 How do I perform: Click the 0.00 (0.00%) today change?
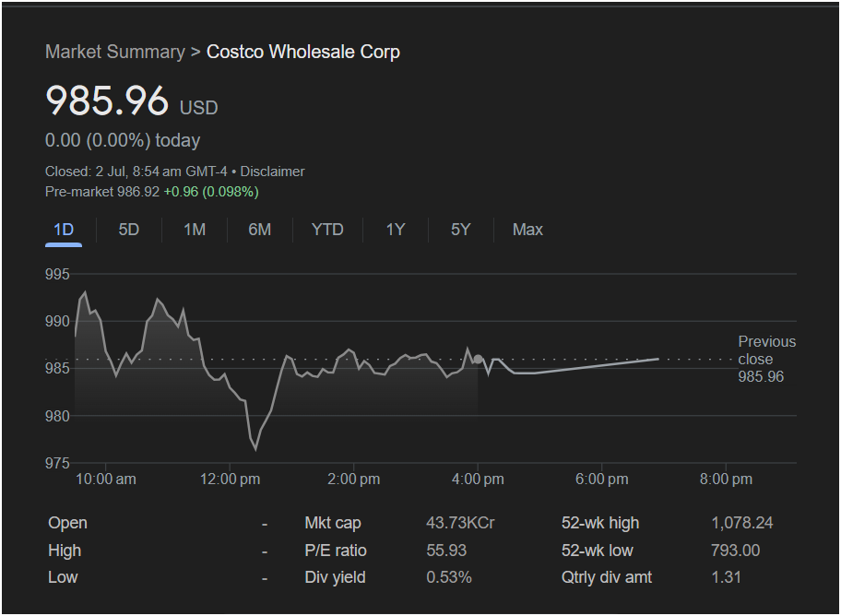coord(123,140)
